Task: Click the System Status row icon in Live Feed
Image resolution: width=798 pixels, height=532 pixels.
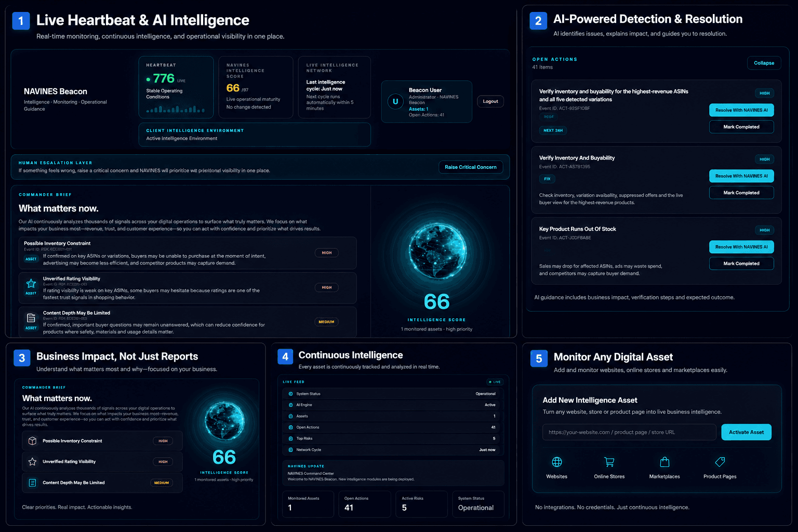Action: pyautogui.click(x=290, y=394)
